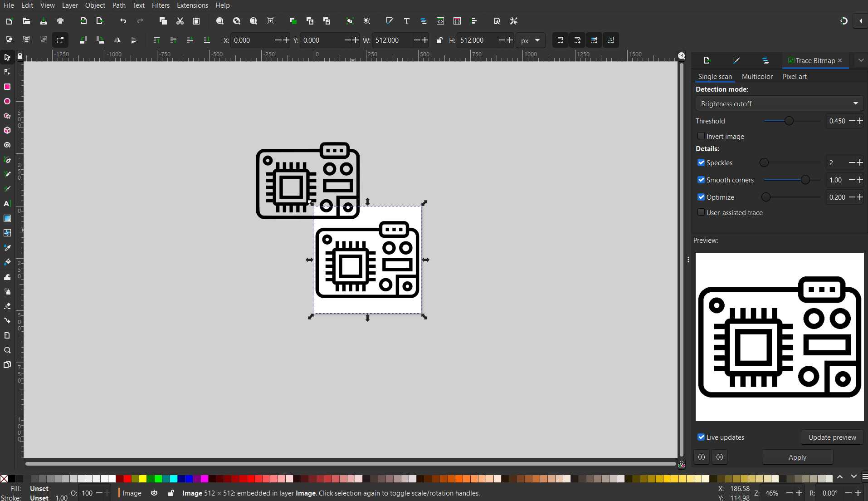Pick the yellow color swatch in palette
Image resolution: width=868 pixels, height=501 pixels.
click(143, 478)
